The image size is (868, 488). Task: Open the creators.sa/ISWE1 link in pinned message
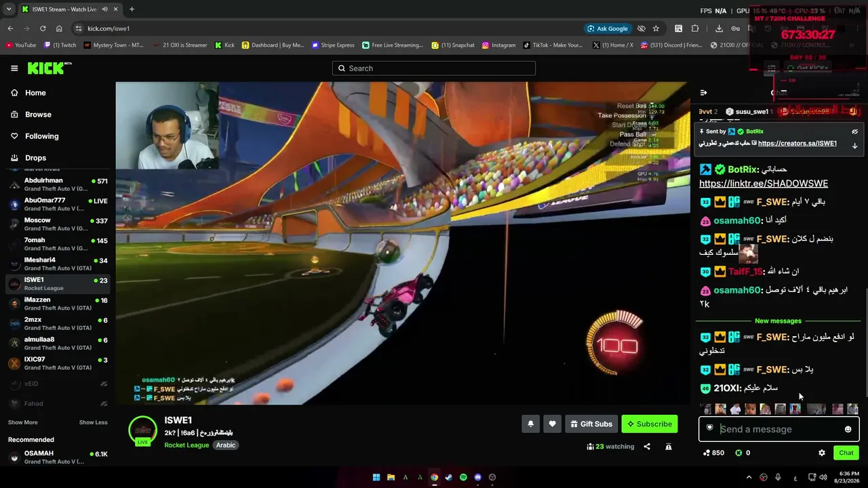[797, 144]
